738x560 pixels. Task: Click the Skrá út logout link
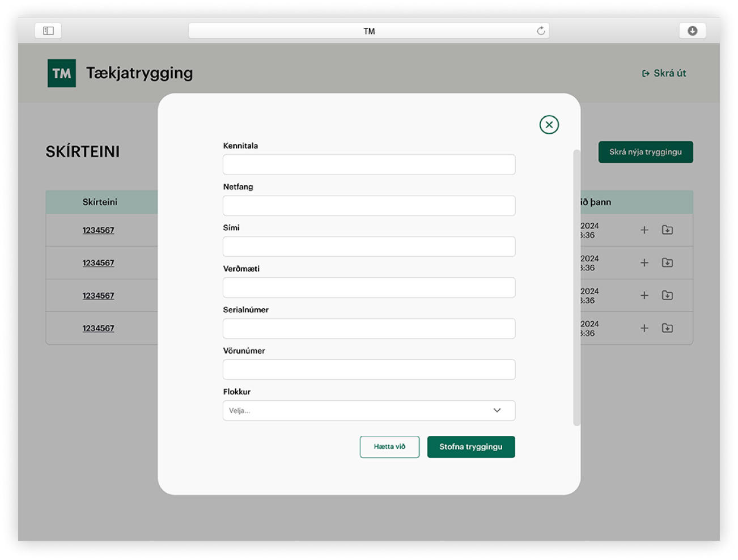[x=664, y=73]
